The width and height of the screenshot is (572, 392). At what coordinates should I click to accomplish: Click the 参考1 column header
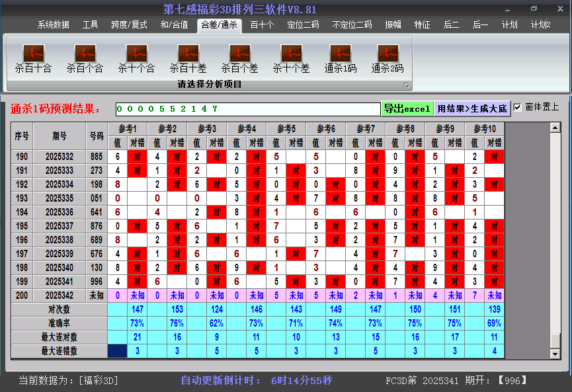click(128, 128)
